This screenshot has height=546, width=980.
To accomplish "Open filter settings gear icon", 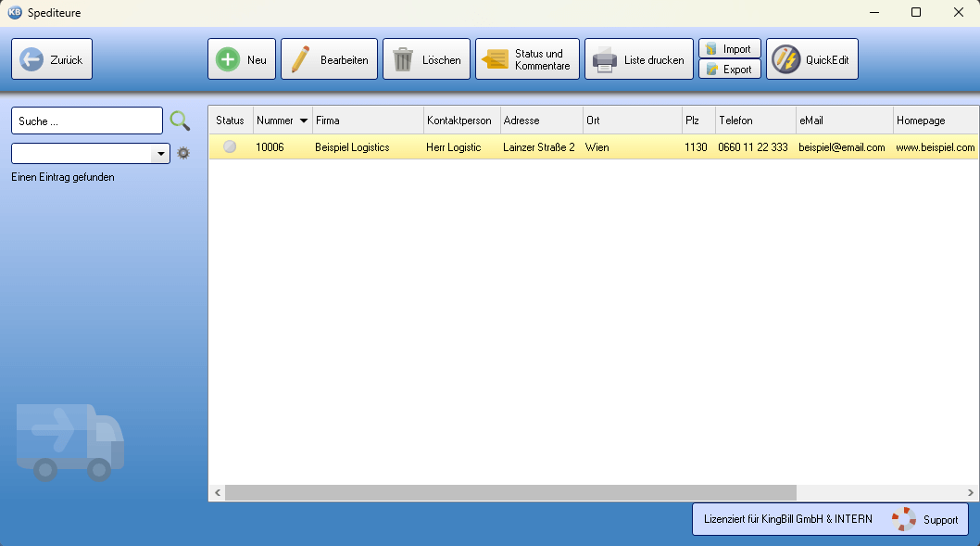I will [183, 153].
